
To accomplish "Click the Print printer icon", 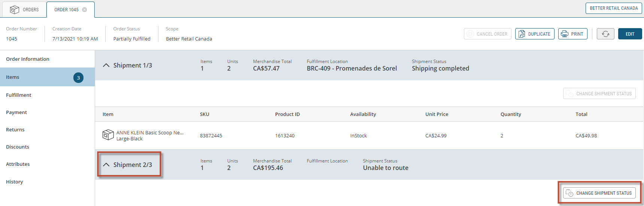I will 565,34.
